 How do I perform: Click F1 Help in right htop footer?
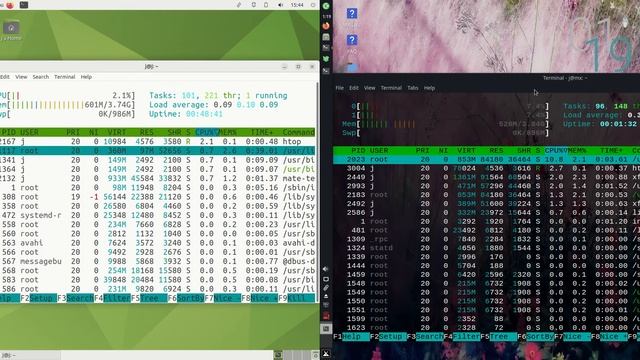point(351,337)
